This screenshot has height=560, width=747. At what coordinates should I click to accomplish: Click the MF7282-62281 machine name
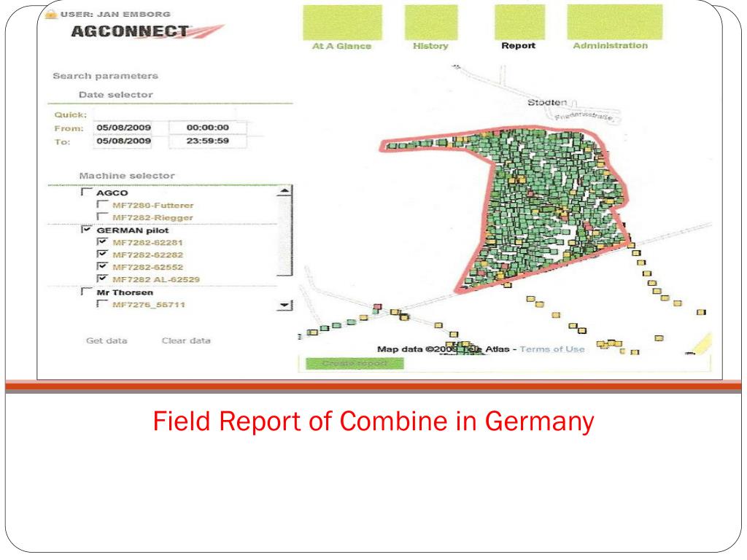pos(147,242)
